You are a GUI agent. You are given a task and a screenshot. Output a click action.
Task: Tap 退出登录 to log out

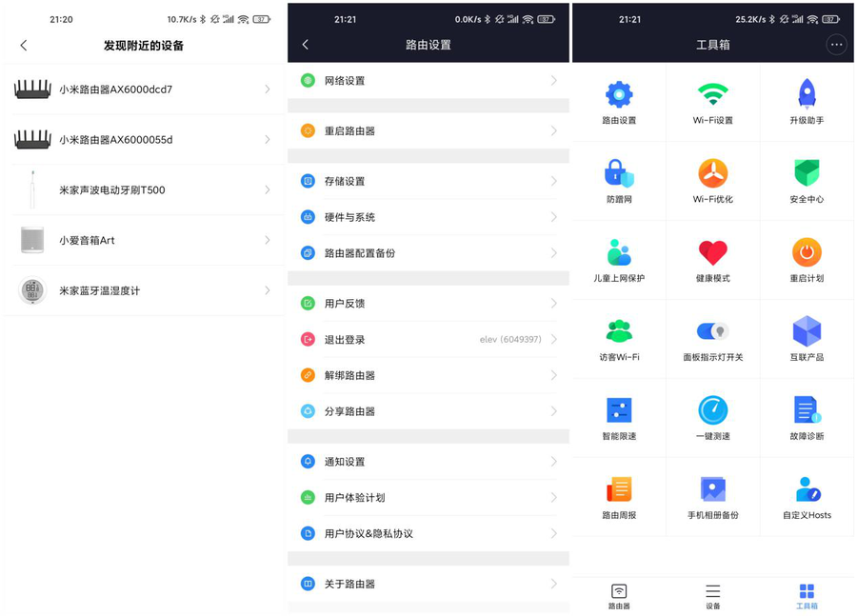click(345, 340)
